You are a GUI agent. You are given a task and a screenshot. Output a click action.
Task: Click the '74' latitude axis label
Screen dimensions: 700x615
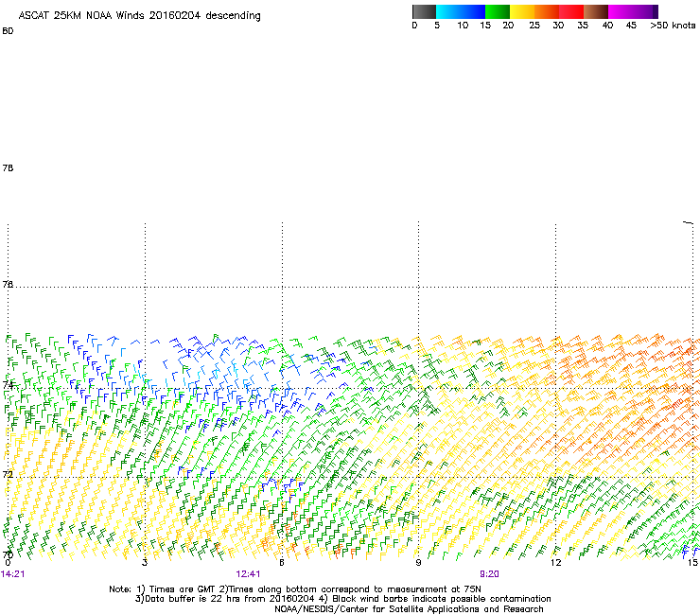click(x=8, y=385)
